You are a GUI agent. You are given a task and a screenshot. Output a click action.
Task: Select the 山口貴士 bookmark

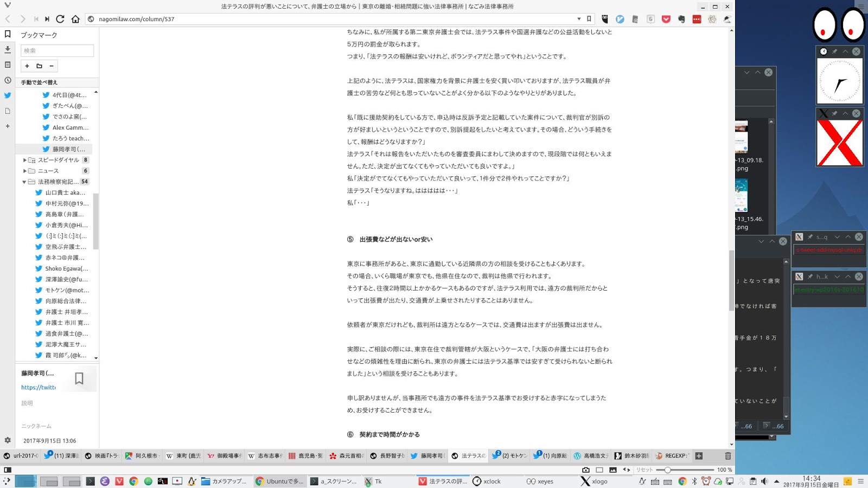click(x=61, y=192)
